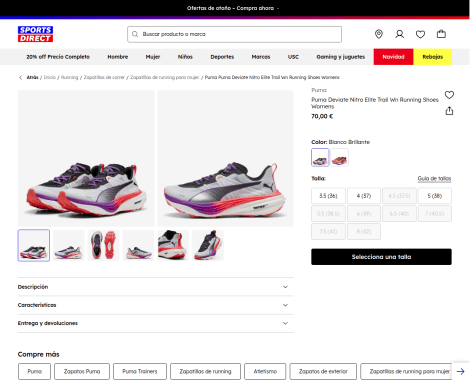Select fifth thumbnail of heel close-up
This screenshot has width=475, height=380.
[x=173, y=245]
